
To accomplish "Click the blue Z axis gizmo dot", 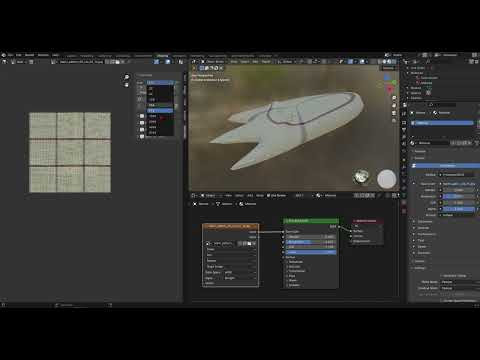I will (387, 77).
